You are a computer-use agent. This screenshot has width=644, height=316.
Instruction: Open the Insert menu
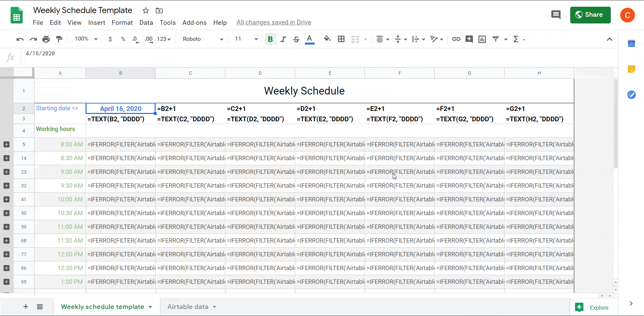[x=97, y=22]
